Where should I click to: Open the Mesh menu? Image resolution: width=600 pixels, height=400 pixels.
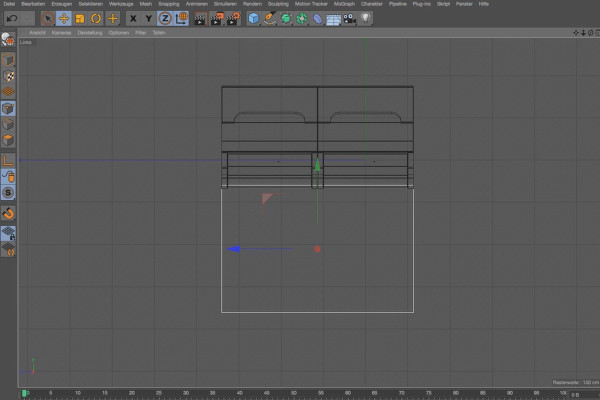[x=145, y=4]
